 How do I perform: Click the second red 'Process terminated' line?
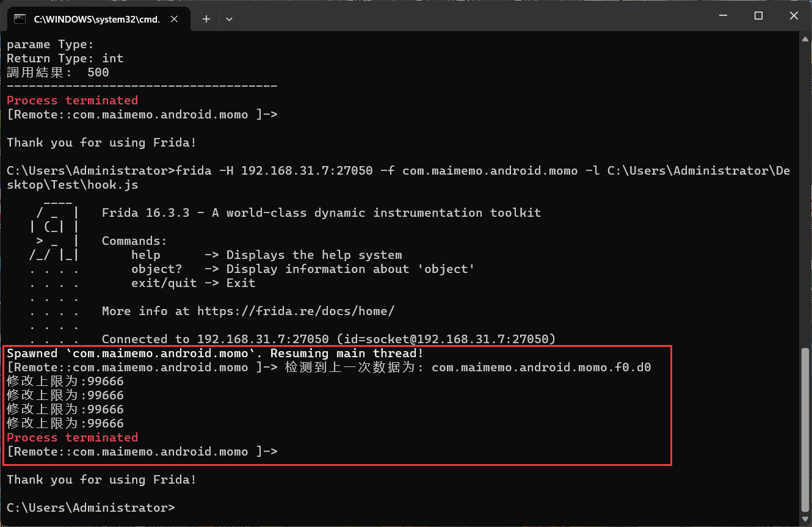pos(73,437)
